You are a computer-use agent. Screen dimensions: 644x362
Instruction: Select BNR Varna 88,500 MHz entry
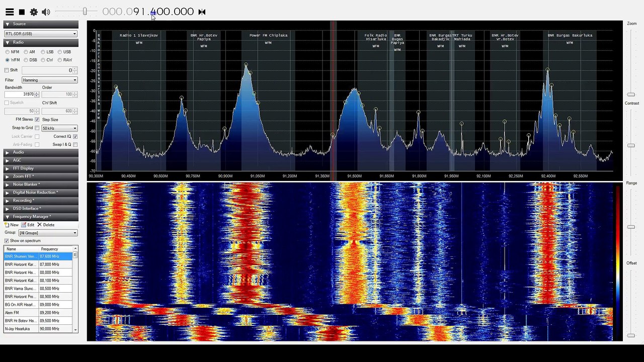[38, 289]
